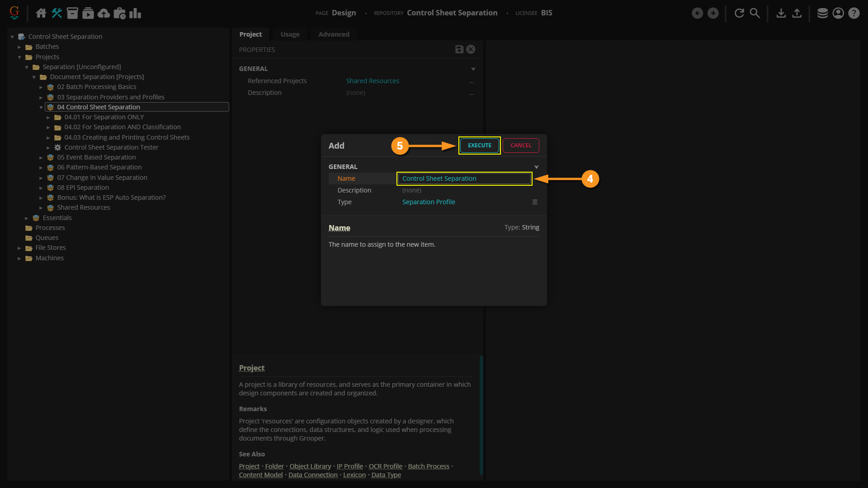Click the cloud upload Imports icon
The width and height of the screenshot is (868, 488).
pos(104,13)
